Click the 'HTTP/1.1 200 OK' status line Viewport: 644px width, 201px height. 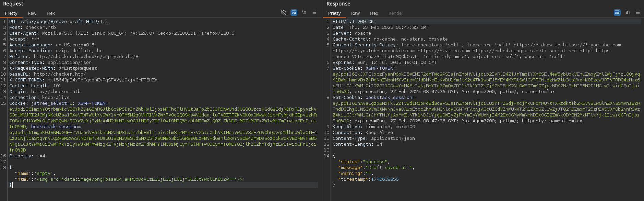353,21
